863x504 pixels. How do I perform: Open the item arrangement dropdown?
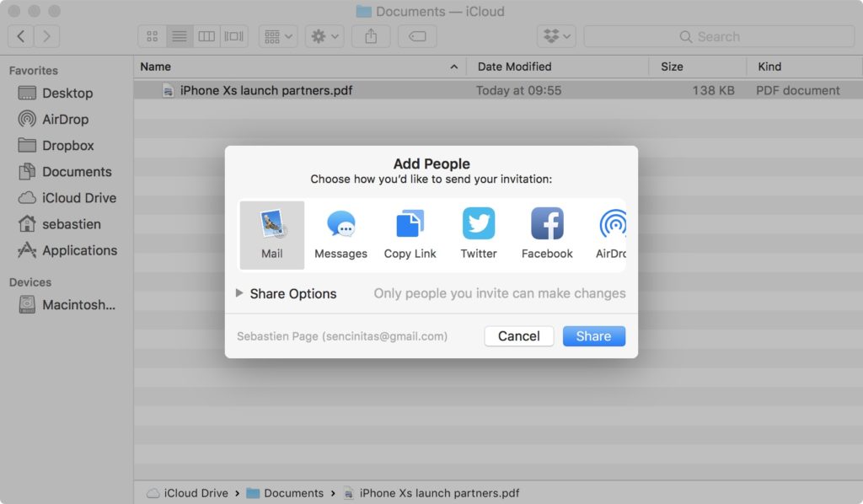tap(278, 36)
